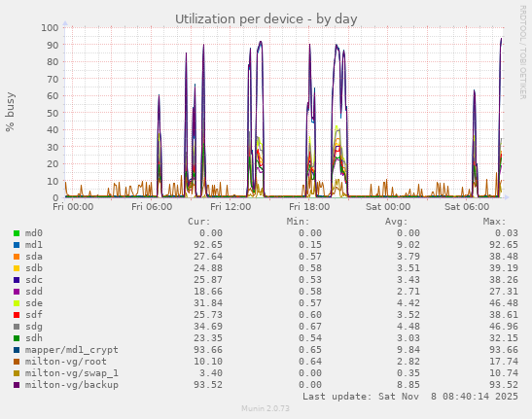Select the sdd legend label
Screen dimensions: 532x419
click(34, 292)
